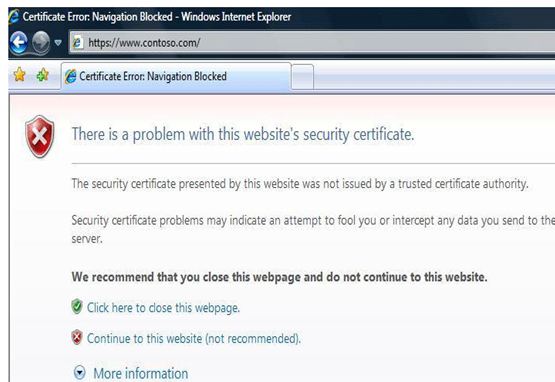The width and height of the screenshot is (555, 382).
Task: Open the More information text link
Action: tap(141, 374)
